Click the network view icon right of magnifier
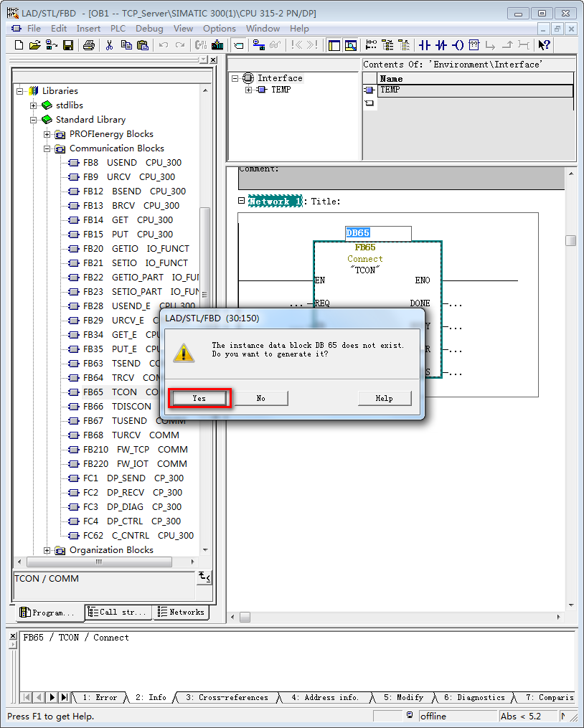 tap(371, 45)
